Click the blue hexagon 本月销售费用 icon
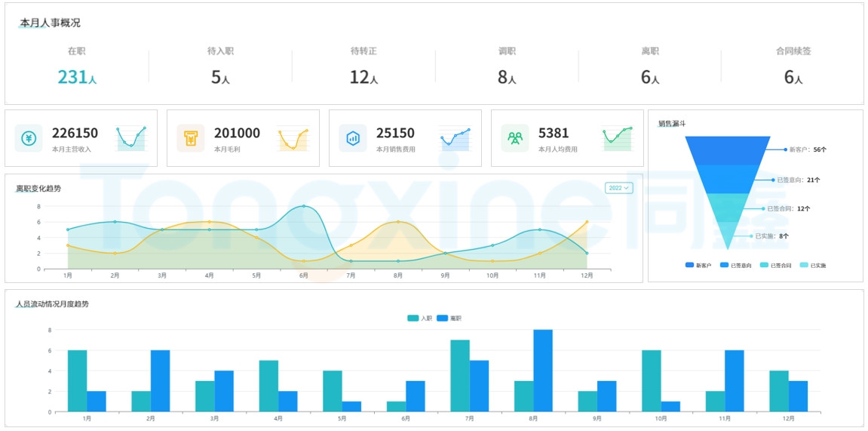 (353, 138)
